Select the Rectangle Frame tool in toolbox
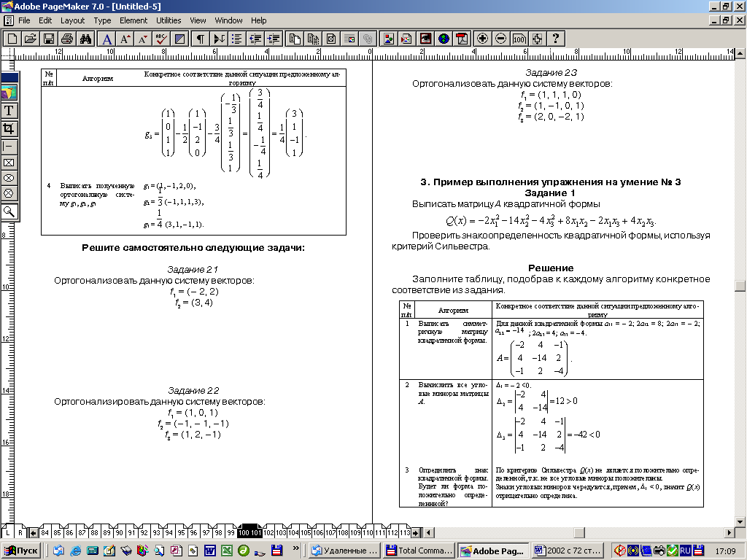The width and height of the screenshot is (747, 560). point(9,163)
